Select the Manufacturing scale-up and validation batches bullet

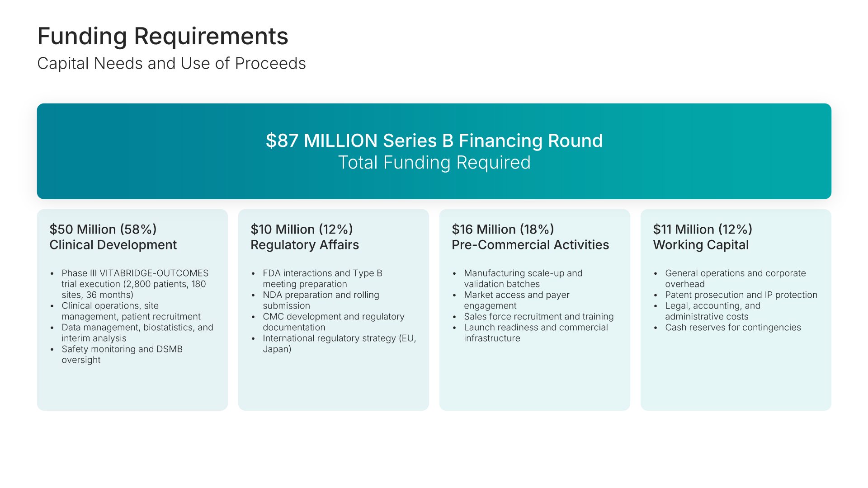click(x=523, y=278)
